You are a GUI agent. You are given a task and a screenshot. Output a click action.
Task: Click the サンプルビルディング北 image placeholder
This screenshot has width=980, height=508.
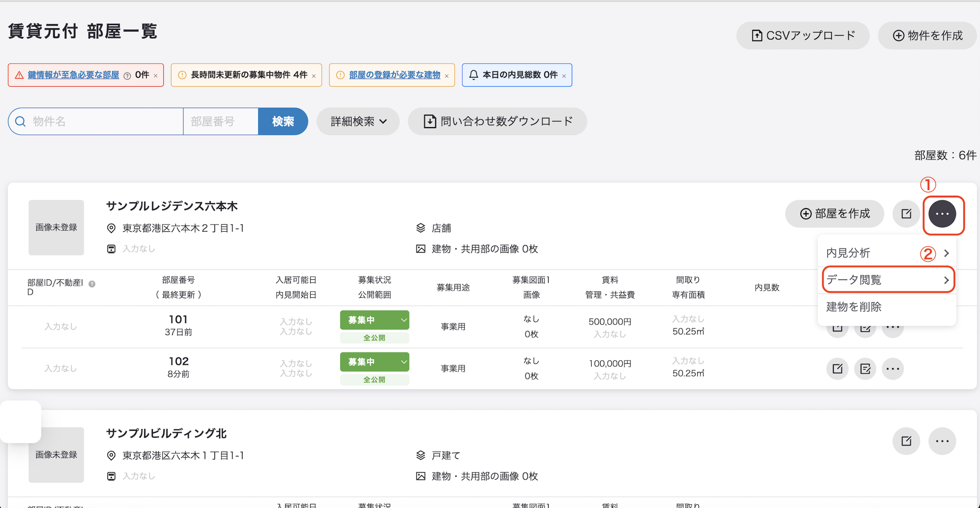point(56,455)
